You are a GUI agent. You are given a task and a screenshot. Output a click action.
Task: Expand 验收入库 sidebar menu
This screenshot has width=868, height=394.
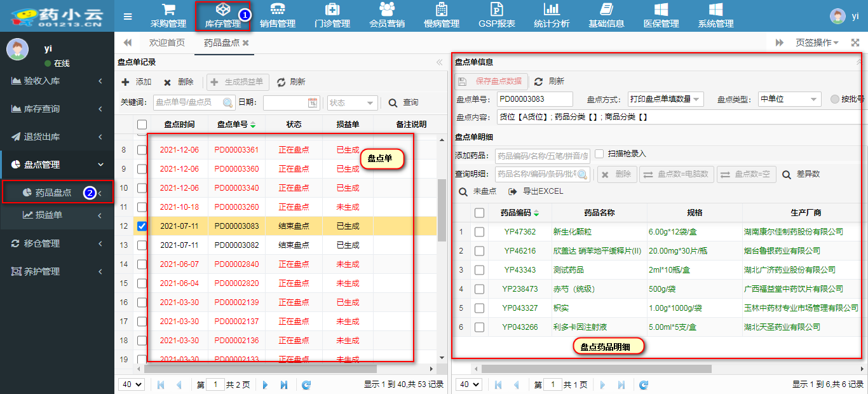57,81
